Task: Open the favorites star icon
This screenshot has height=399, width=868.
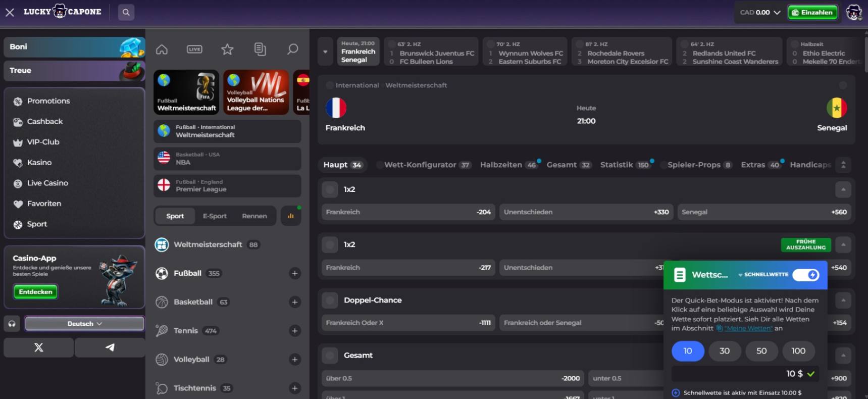Action: click(x=227, y=49)
